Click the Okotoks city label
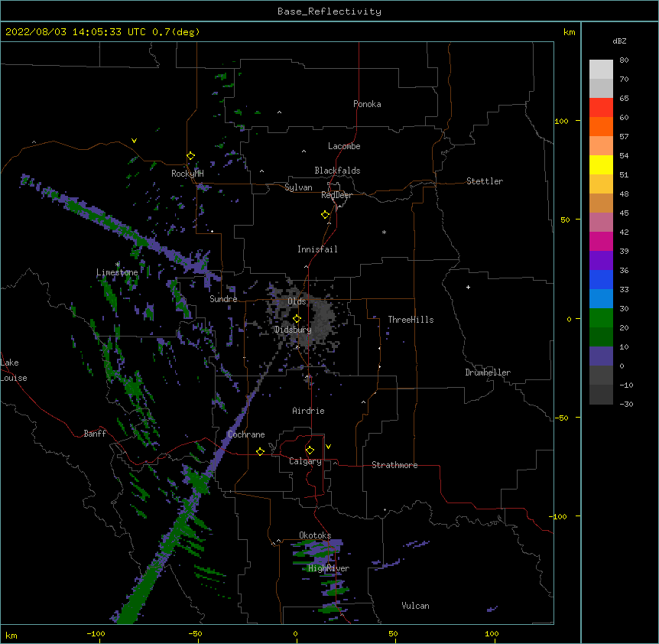This screenshot has height=644, width=659. tap(315, 535)
